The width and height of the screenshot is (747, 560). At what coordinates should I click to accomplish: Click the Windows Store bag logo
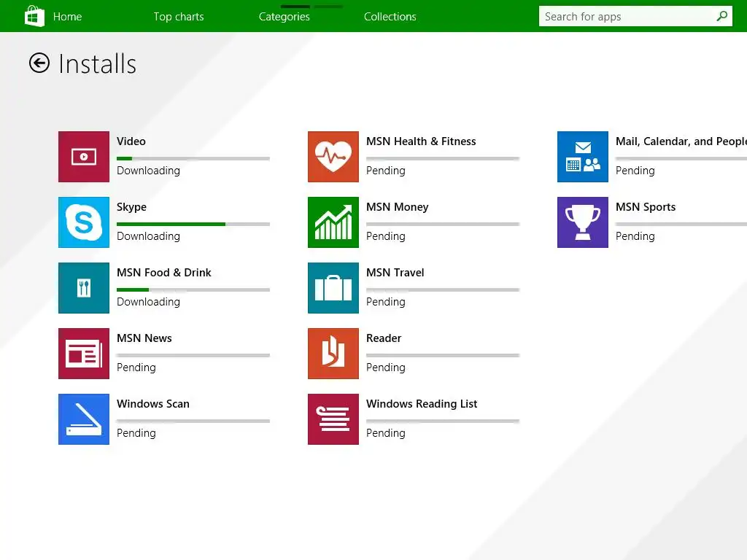click(x=34, y=16)
